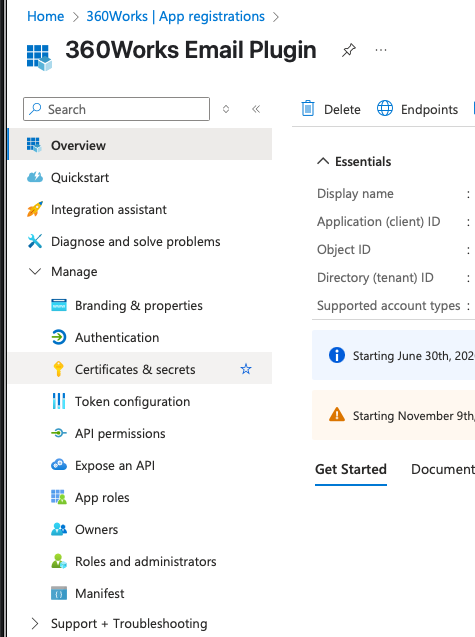Open Branding & properties page

click(139, 305)
